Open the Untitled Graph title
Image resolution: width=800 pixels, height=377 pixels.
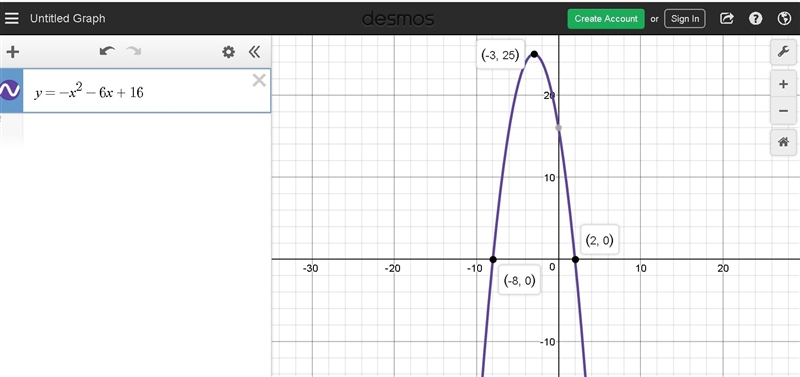tap(68, 18)
